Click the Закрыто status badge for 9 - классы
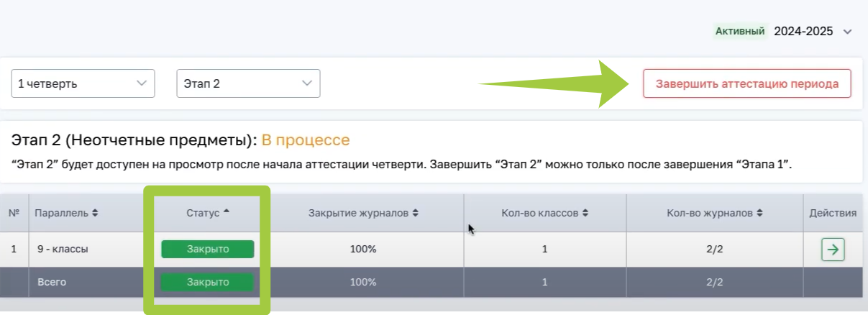This screenshot has width=868, height=315. 208,249
